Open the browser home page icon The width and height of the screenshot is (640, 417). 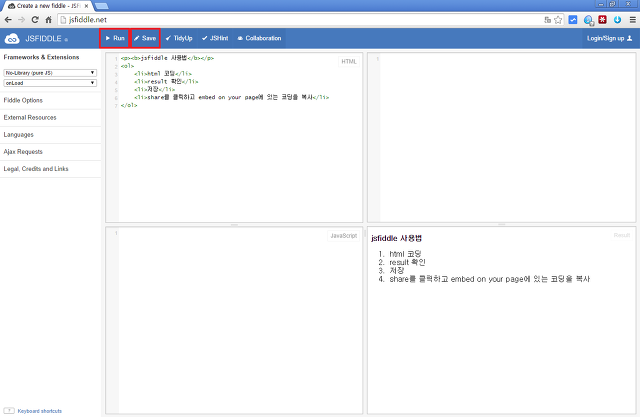coord(49,20)
